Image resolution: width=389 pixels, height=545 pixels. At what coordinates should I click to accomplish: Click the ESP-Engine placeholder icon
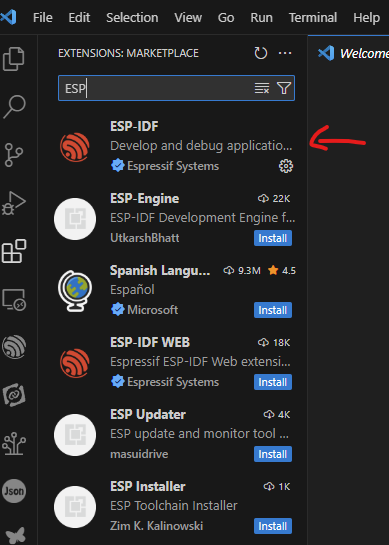pyautogui.click(x=75, y=219)
